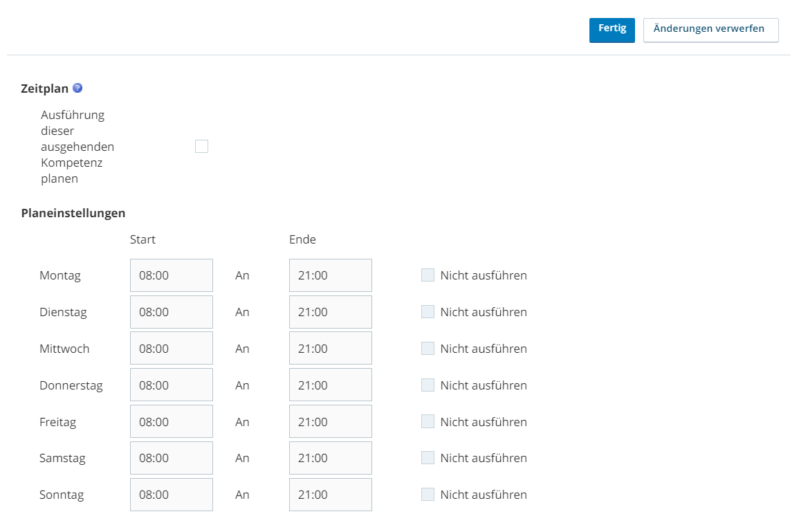Image resolution: width=799 pixels, height=532 pixels.
Task: Click the 'Start' column header
Action: click(x=143, y=239)
